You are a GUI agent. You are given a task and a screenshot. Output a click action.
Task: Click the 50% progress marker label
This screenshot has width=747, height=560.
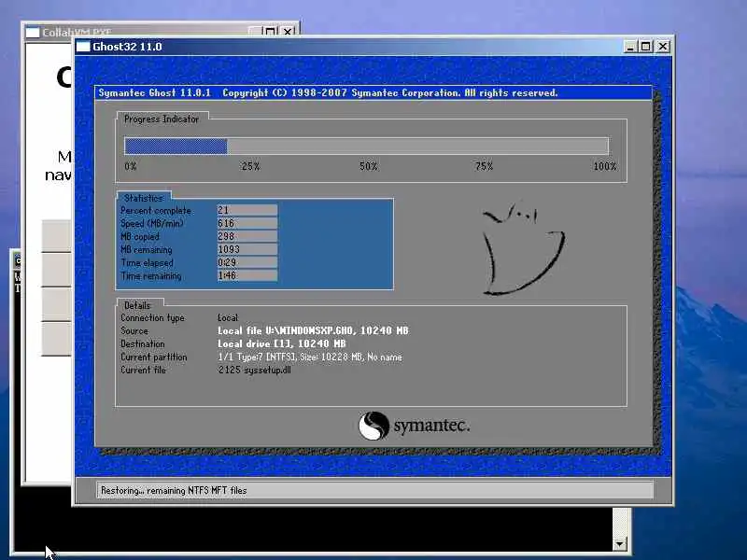[x=368, y=166]
